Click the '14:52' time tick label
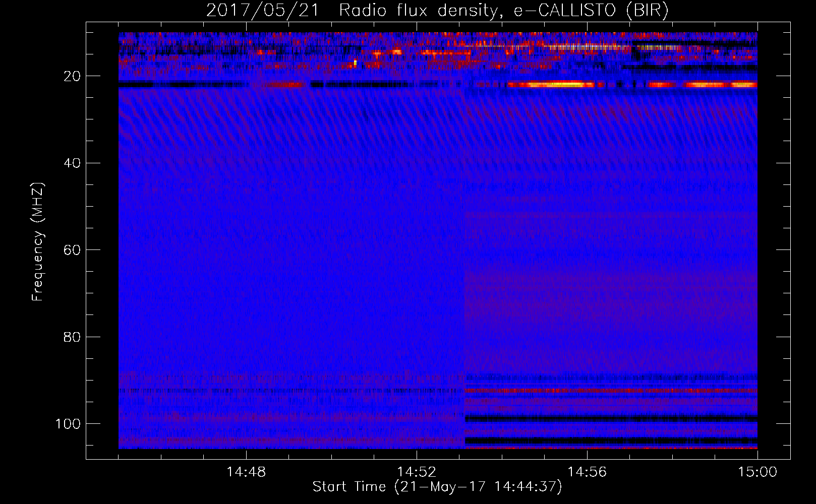This screenshot has width=816, height=504. [x=417, y=472]
